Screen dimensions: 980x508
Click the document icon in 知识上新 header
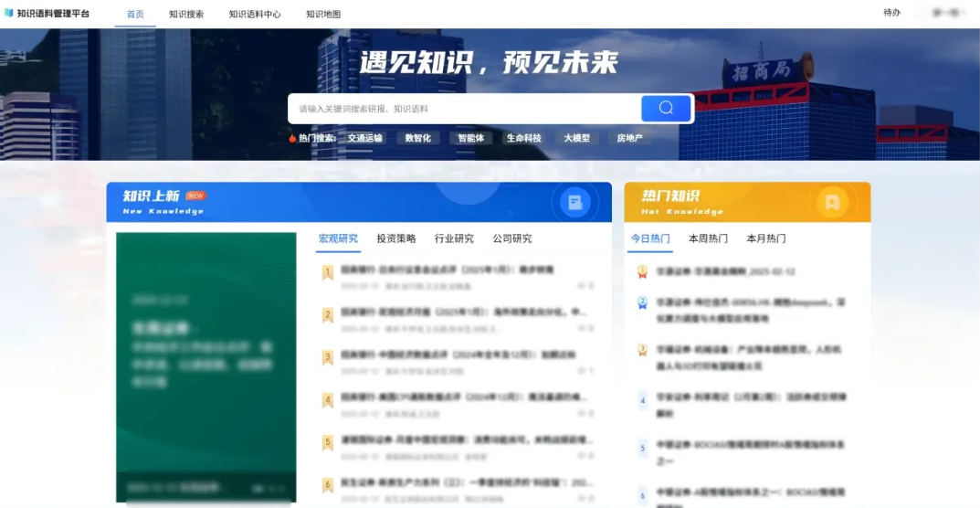tap(574, 203)
